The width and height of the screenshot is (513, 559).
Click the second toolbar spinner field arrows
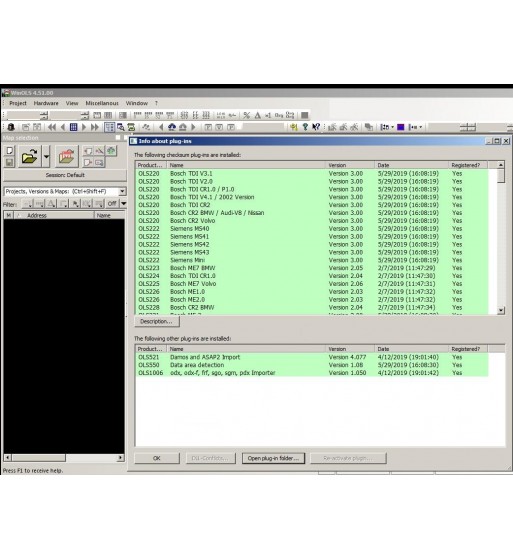[84, 115]
